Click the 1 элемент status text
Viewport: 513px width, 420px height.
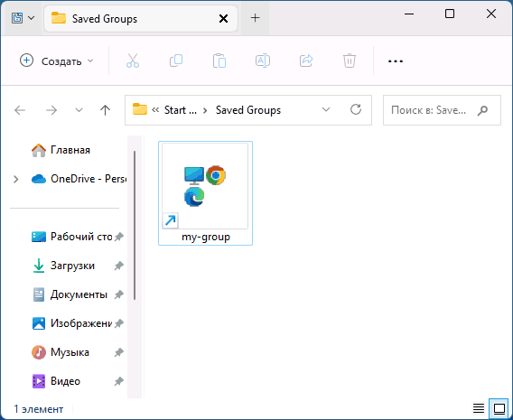click(x=39, y=409)
